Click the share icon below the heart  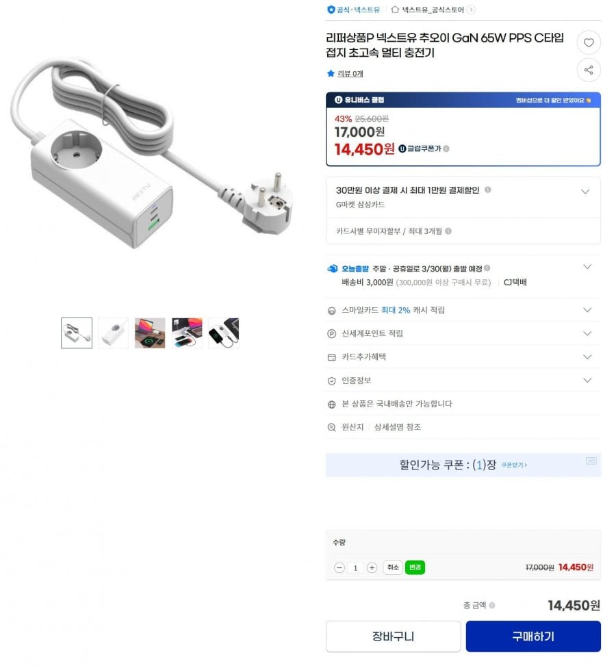pyautogui.click(x=588, y=70)
